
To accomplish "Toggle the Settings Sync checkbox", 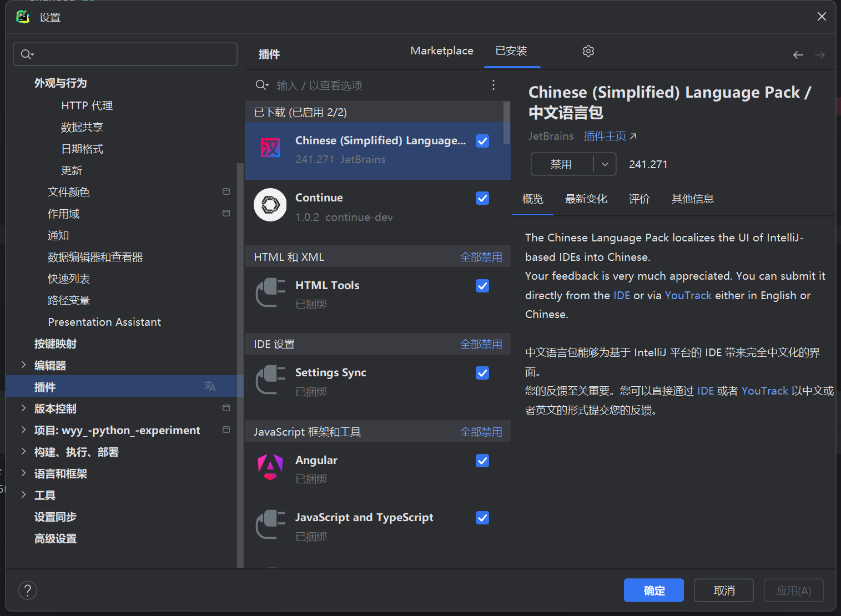I will click(x=482, y=373).
